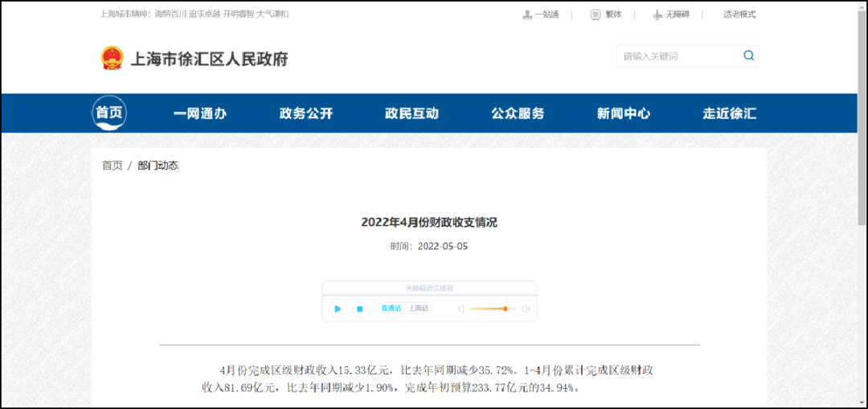This screenshot has width=868, height=409.
Task: Open 公众服务 menu
Action: click(x=518, y=114)
